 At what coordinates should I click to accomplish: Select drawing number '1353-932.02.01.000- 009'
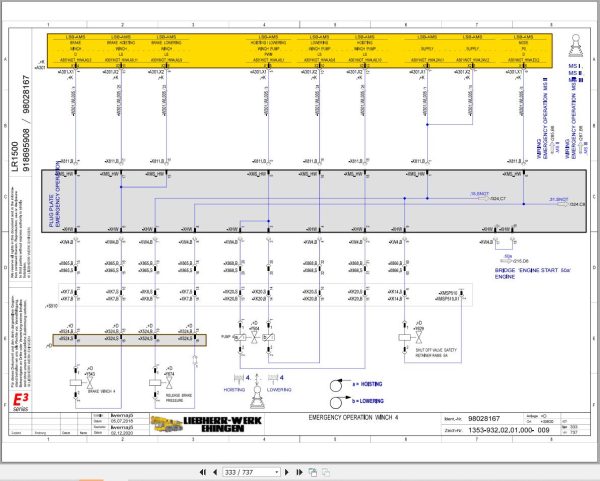point(509,430)
